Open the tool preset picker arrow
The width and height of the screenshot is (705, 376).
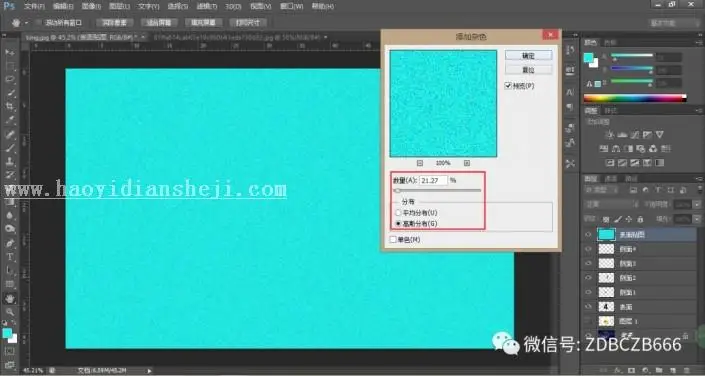click(26, 22)
